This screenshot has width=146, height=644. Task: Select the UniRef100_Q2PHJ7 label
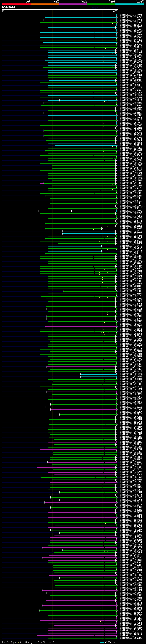(x=131, y=572)
